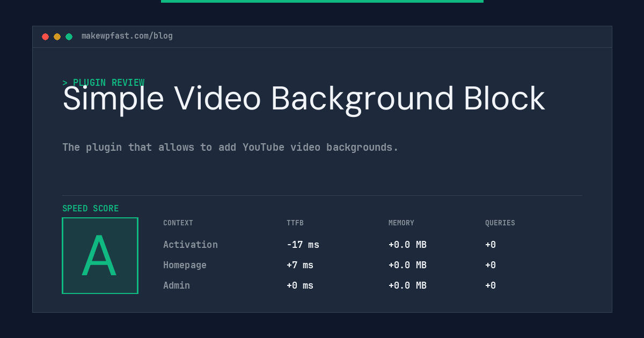Click the 'SPEED SCORE' label
The height and width of the screenshot is (338, 644).
tap(91, 209)
